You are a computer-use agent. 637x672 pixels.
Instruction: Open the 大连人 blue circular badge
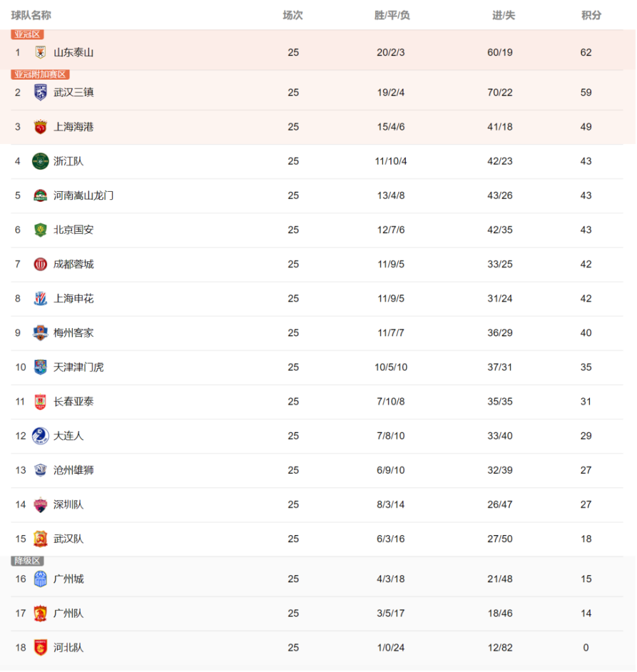pos(40,436)
